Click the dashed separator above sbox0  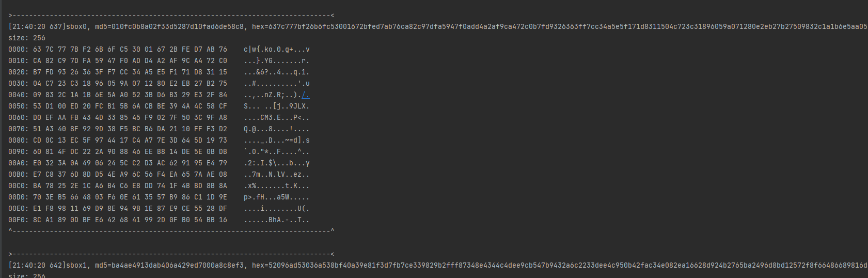(171, 16)
